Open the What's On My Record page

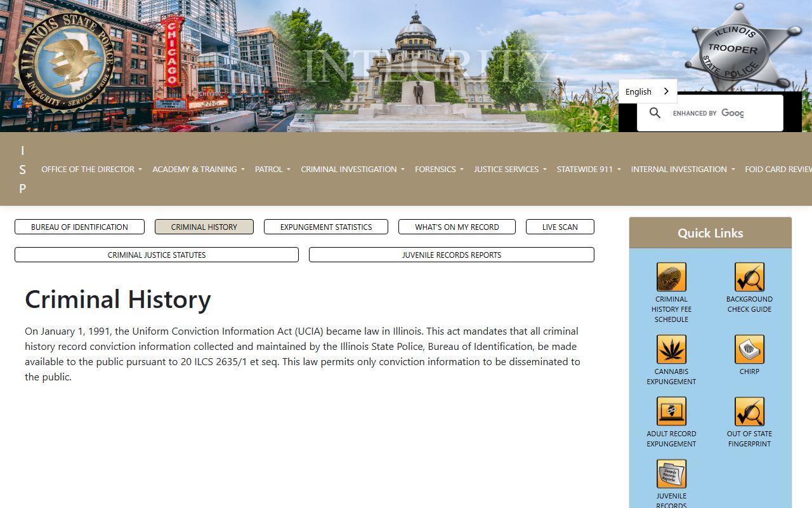point(457,227)
